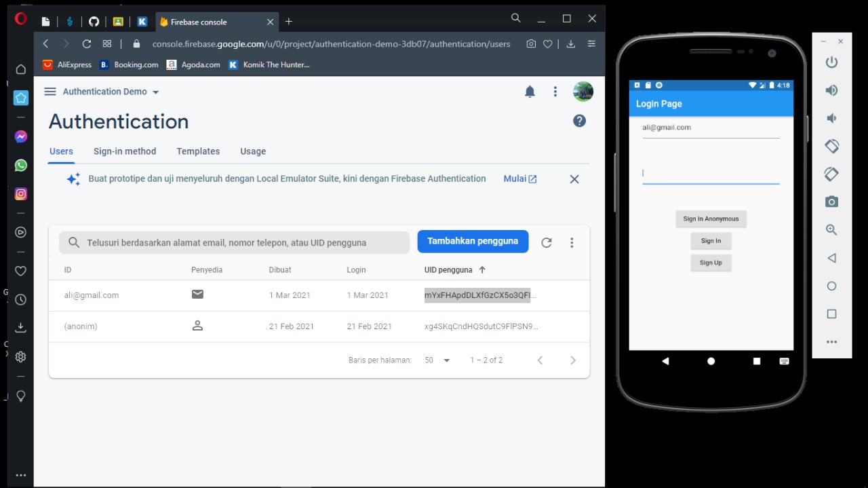Select the Firebase console browser tab
Image resolution: width=868 pixels, height=488 pixels.
[216, 22]
